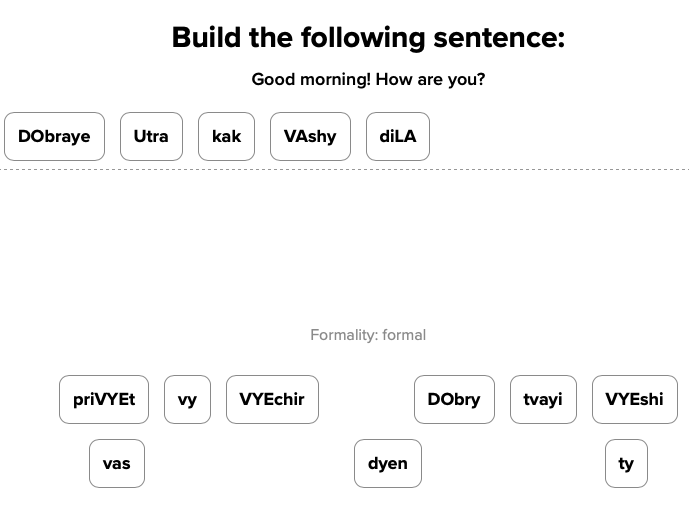The height and width of the screenshot is (511, 689).
Task: Click the 'Build the following sentence:' heading
Action: pyautogui.click(x=368, y=38)
